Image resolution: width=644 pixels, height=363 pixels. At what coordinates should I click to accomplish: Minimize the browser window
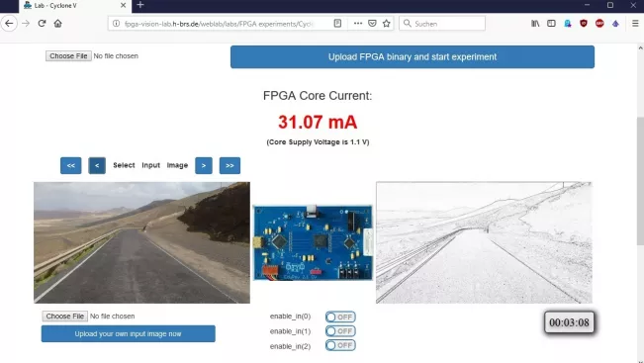(587, 5)
